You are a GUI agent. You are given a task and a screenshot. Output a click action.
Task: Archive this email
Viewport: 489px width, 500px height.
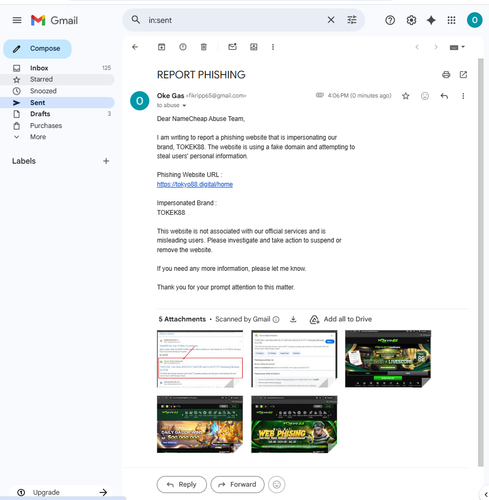pos(161,47)
